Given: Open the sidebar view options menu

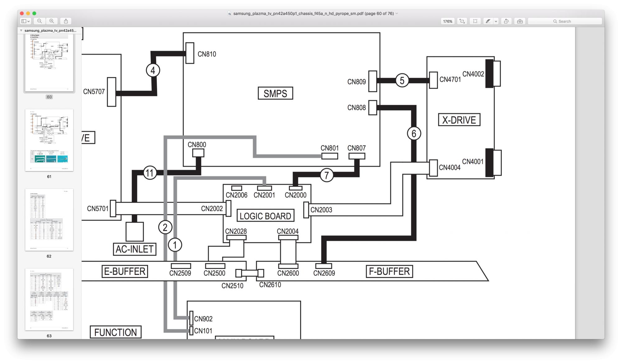Looking at the screenshot, I should tap(26, 21).
